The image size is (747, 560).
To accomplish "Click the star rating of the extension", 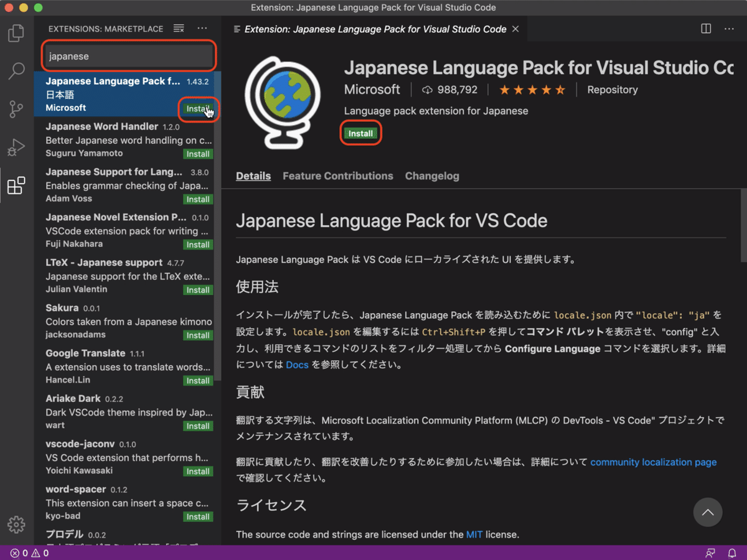I will point(532,90).
